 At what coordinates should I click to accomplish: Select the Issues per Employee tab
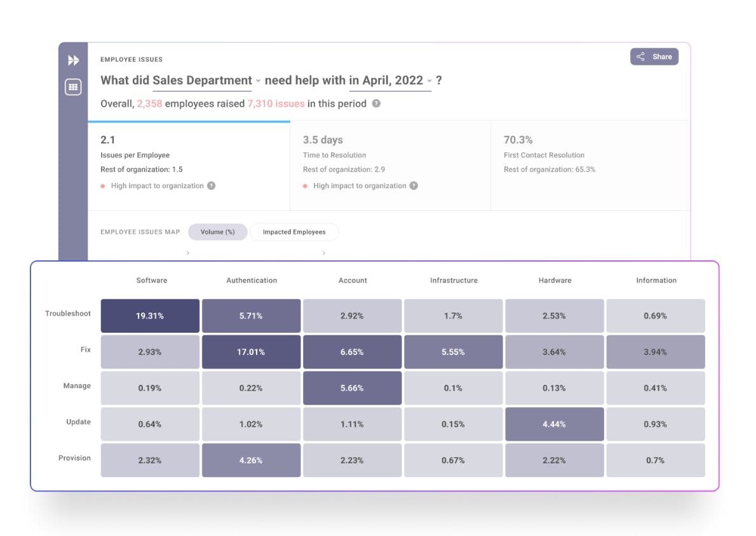click(189, 165)
